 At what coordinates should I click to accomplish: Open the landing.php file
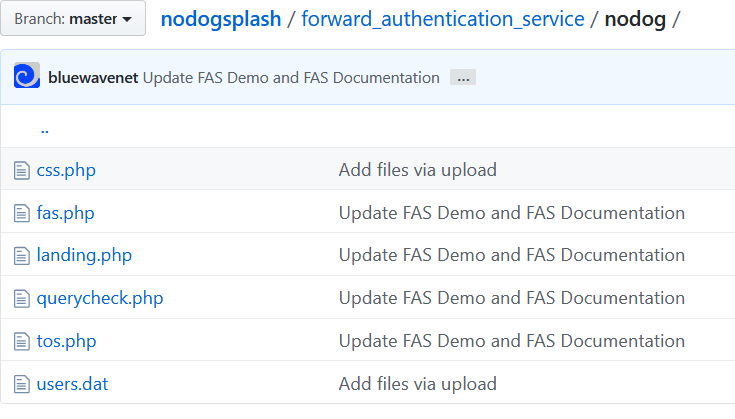(x=84, y=255)
